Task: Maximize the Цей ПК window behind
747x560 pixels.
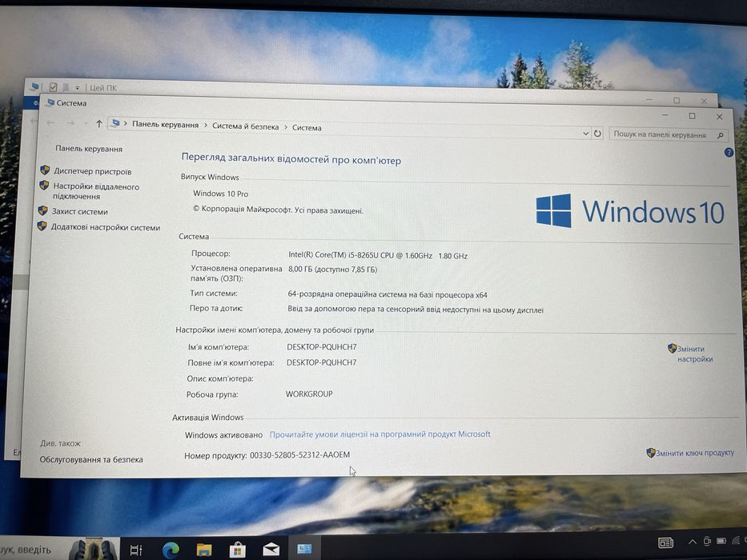Action: pyautogui.click(x=677, y=101)
